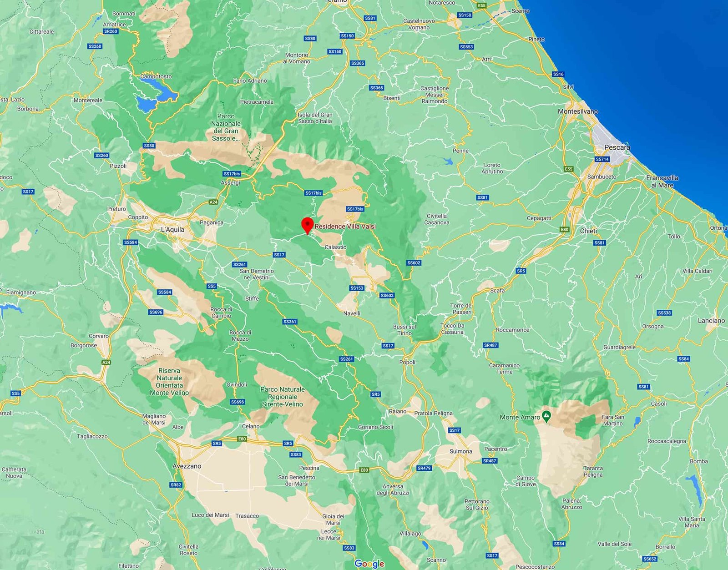
Task: Click the SS553 road shield near Atri
Action: tap(466, 47)
